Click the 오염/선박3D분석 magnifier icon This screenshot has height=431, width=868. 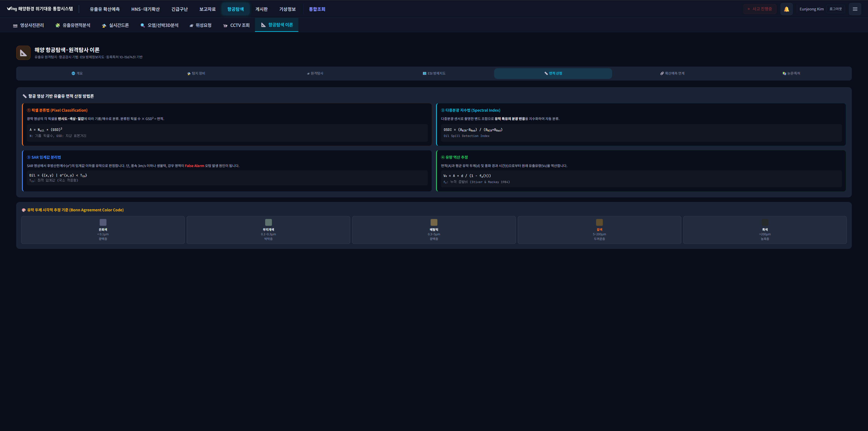click(143, 26)
